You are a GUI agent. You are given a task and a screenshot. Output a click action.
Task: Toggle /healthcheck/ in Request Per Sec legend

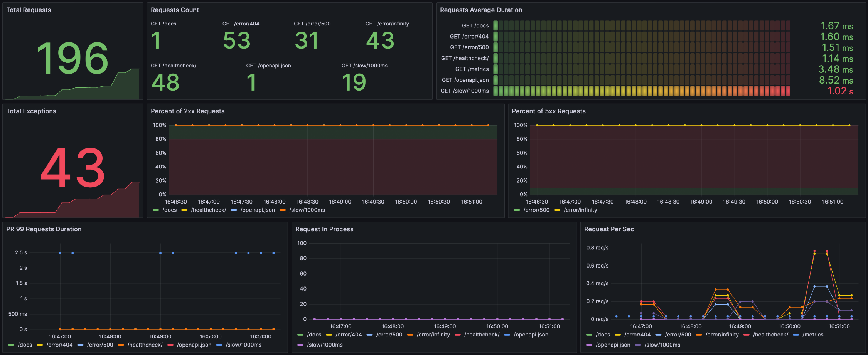(x=770, y=335)
